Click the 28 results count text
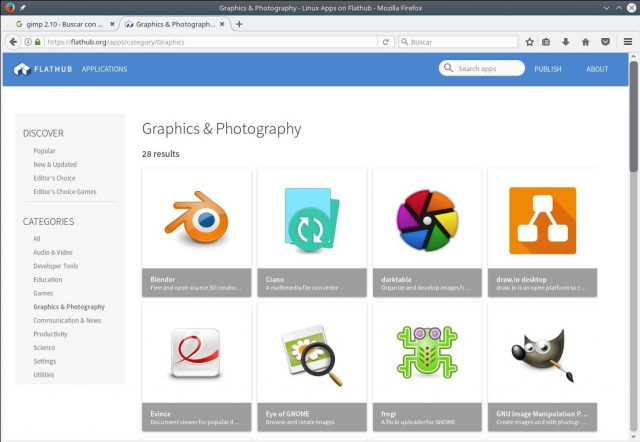Viewport: 640px width, 442px height. pos(160,154)
